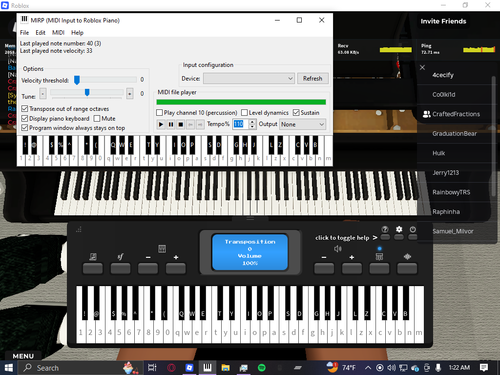Open Spotify from the taskbar
The image size is (500, 375).
(x=262, y=368)
